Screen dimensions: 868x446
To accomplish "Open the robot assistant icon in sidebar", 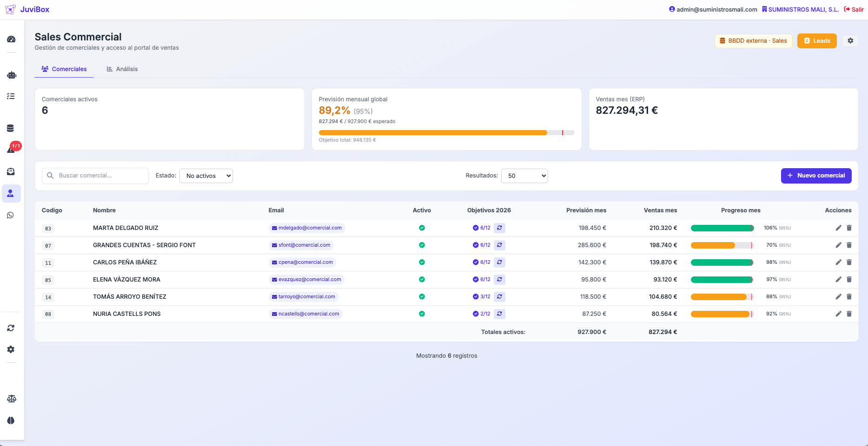I will 11,75.
